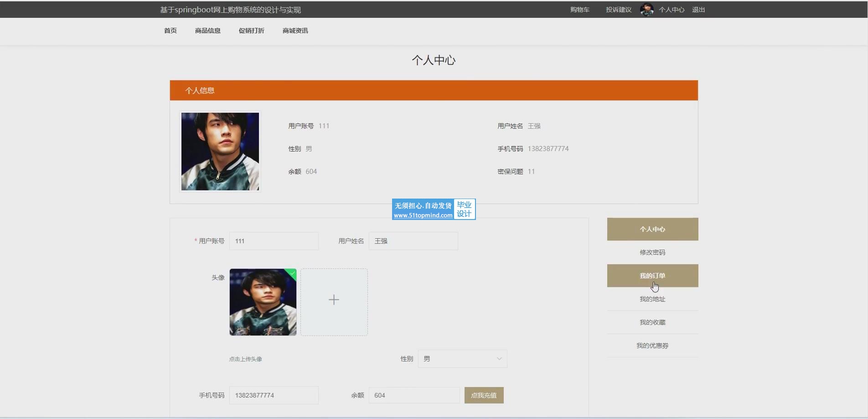The width and height of the screenshot is (868, 419).
Task: Click 退出 to log out
Action: point(698,10)
